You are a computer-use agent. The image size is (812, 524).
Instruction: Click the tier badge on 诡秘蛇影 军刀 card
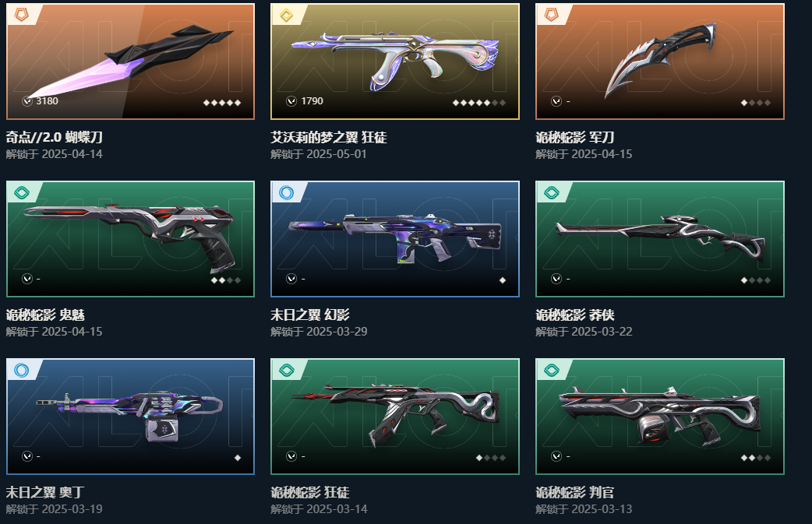(552, 15)
